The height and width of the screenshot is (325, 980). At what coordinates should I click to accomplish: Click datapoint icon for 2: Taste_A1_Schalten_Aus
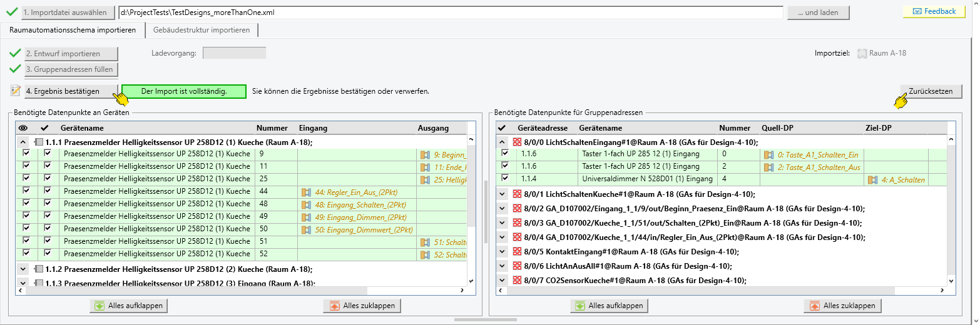[769, 167]
